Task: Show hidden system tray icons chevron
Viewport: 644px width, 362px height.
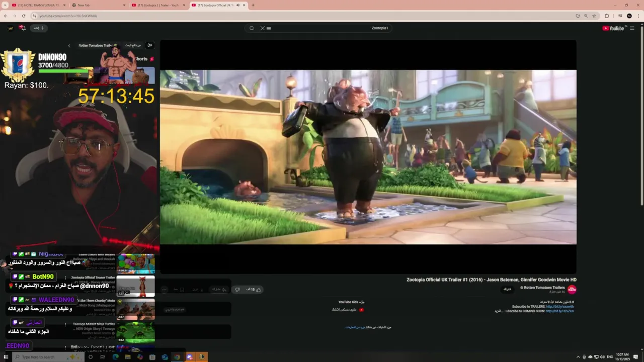Action: click(578, 357)
